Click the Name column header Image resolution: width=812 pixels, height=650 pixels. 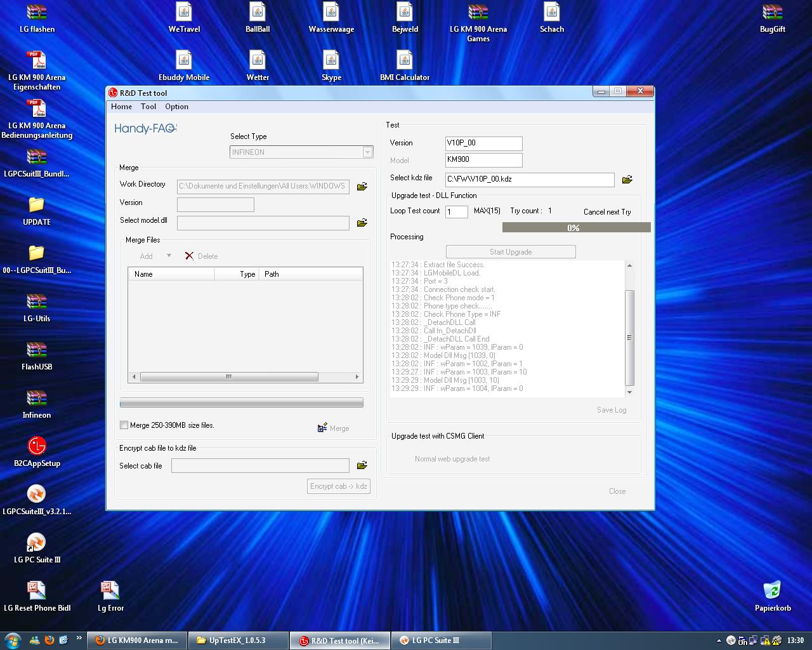point(171,274)
